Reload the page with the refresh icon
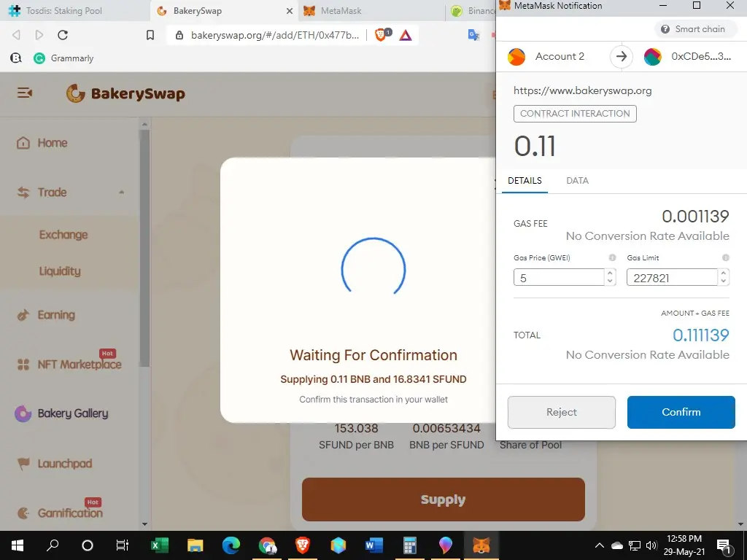 [x=63, y=35]
